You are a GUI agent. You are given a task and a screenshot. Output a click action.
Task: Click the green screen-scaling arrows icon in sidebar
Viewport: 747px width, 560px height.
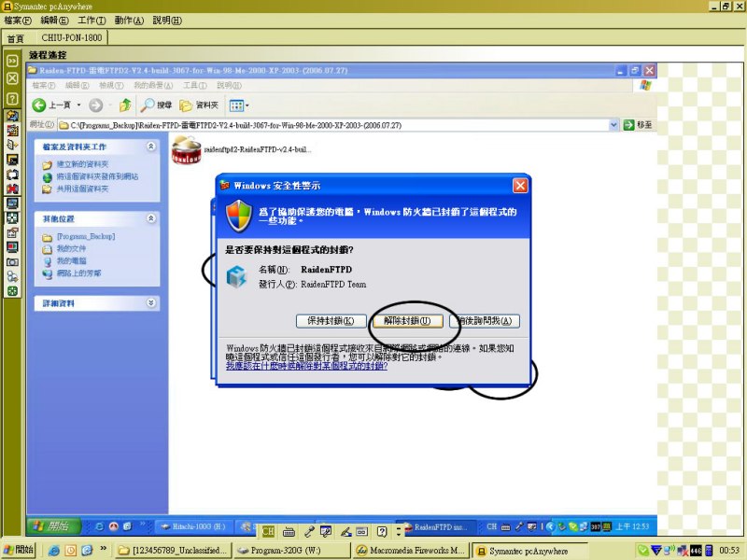tap(12, 218)
